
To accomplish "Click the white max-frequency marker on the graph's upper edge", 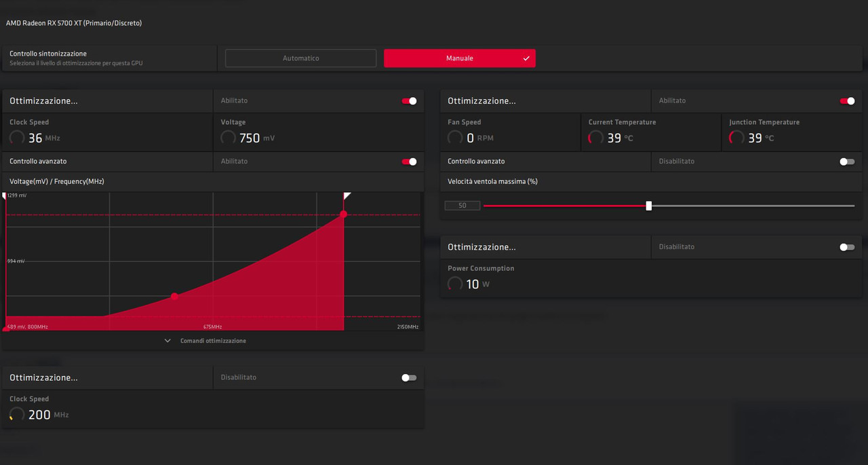I will pyautogui.click(x=347, y=196).
